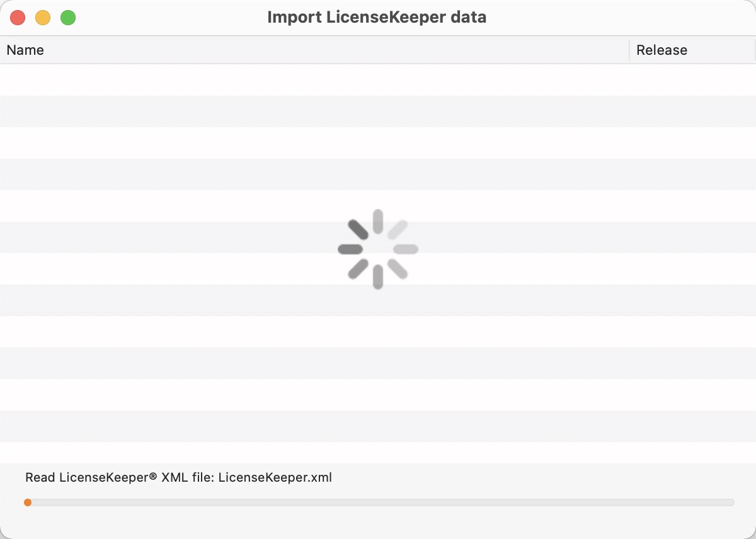Click the spinning loading indicator
This screenshot has height=539, width=756.
pos(378,249)
